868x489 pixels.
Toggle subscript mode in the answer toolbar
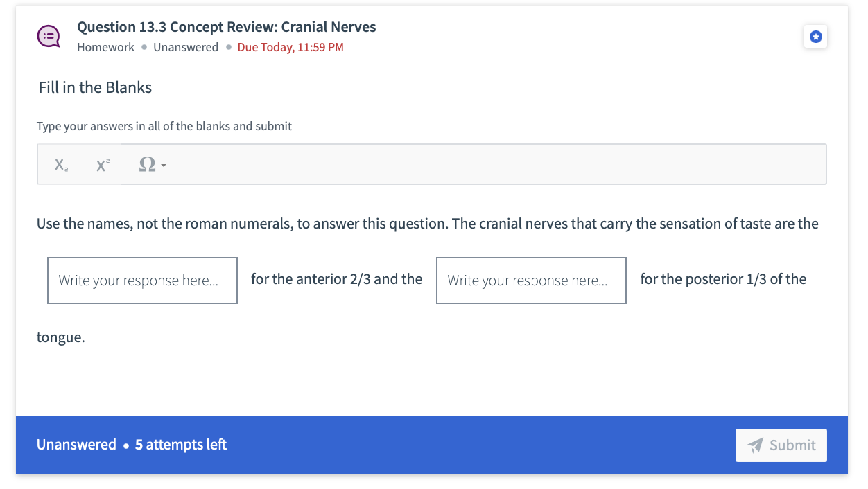[60, 164]
